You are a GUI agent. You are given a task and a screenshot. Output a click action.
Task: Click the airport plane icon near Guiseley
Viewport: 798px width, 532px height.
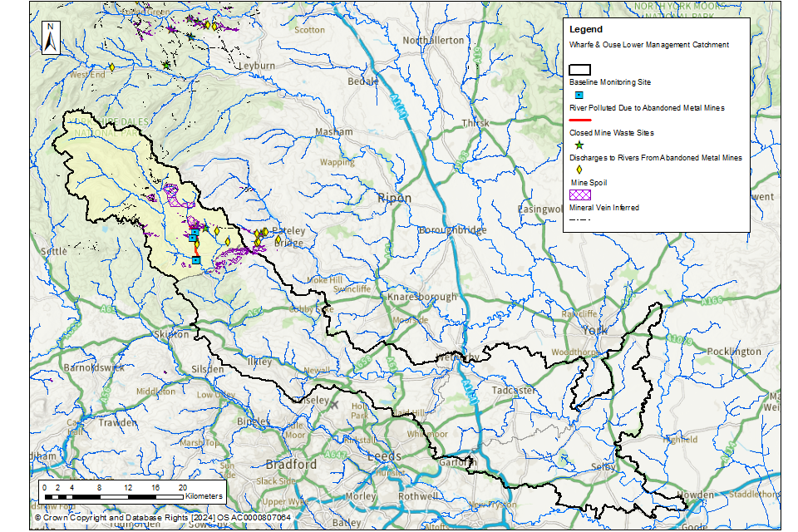(334, 405)
